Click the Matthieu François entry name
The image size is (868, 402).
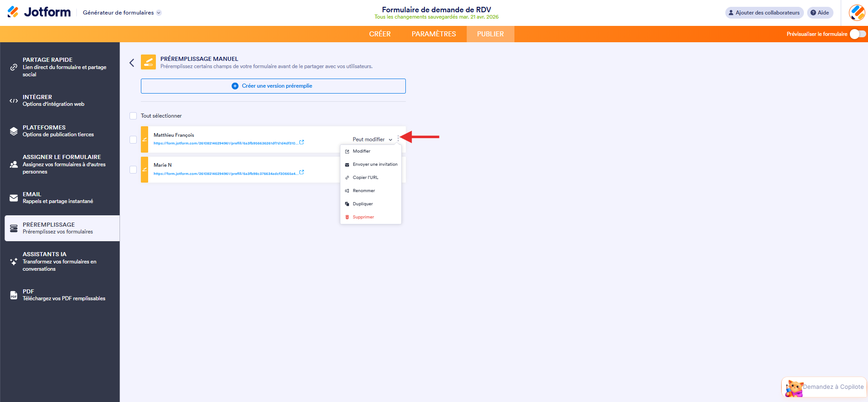coord(174,135)
